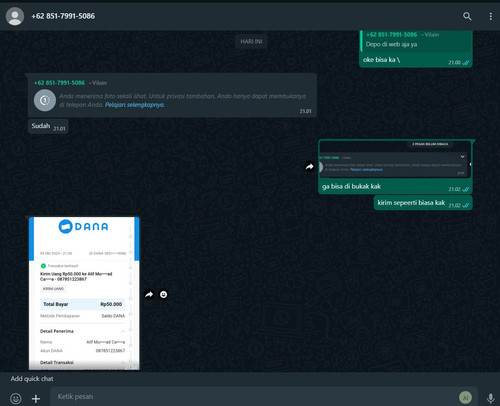Open 'Pelajari selengkapnya' link

tap(134, 105)
